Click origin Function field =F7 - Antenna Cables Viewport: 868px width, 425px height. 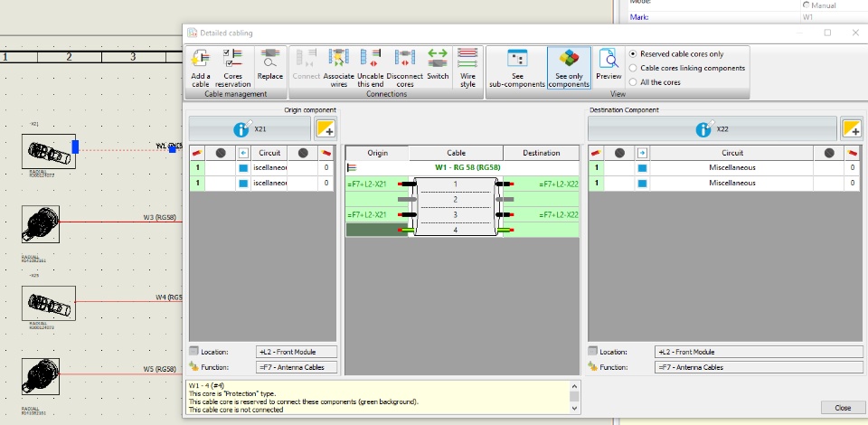pyautogui.click(x=297, y=367)
